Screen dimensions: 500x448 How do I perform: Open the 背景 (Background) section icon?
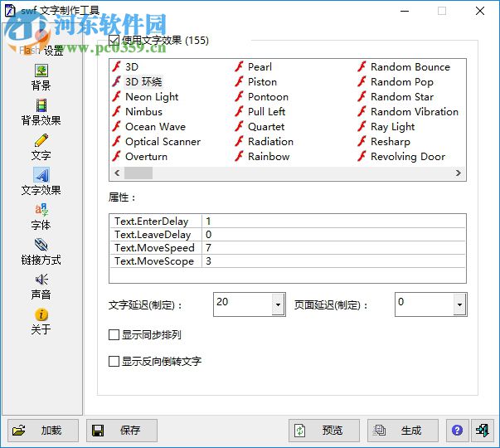click(41, 71)
